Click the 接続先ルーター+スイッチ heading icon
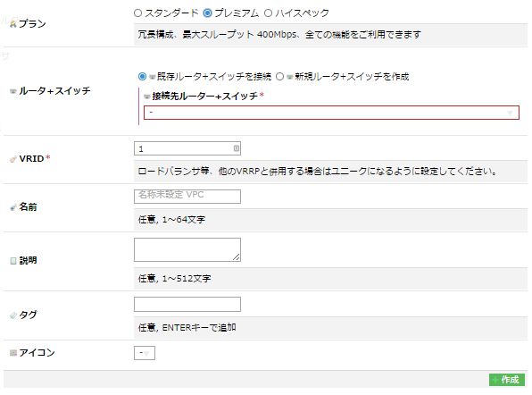532x395 pixels. [x=147, y=97]
